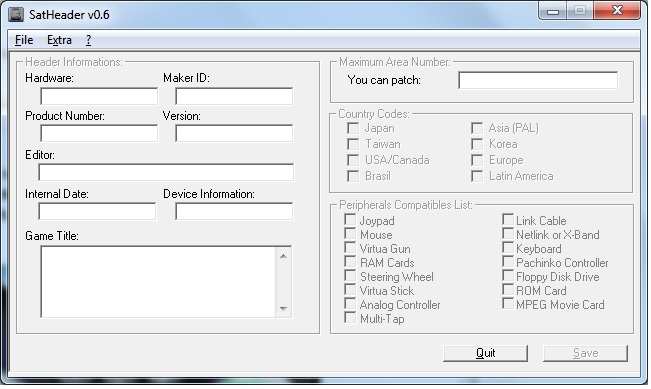This screenshot has height=389, width=651.
Task: Click the Quit button
Action: [x=485, y=353]
